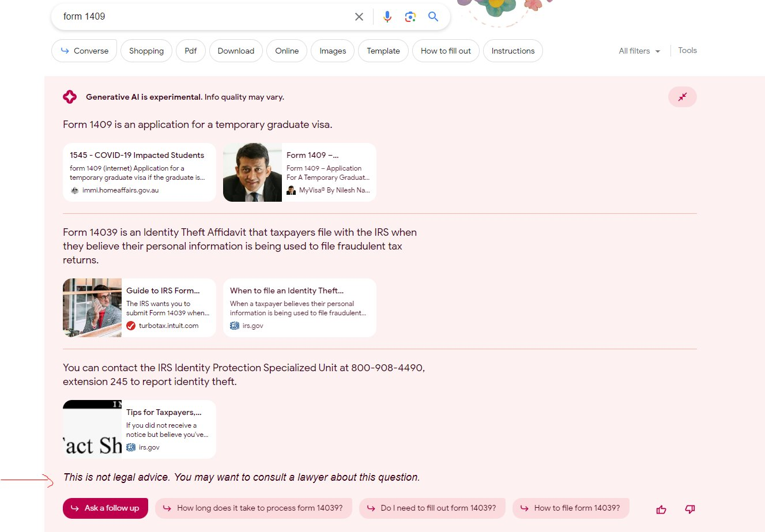Open the TurboTax Guide to IRS Form card

coord(139,308)
